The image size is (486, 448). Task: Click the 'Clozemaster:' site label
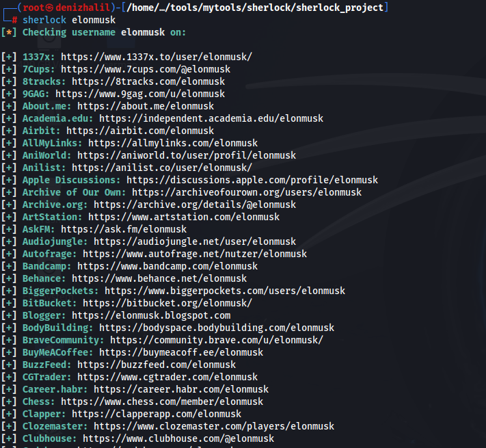click(55, 426)
